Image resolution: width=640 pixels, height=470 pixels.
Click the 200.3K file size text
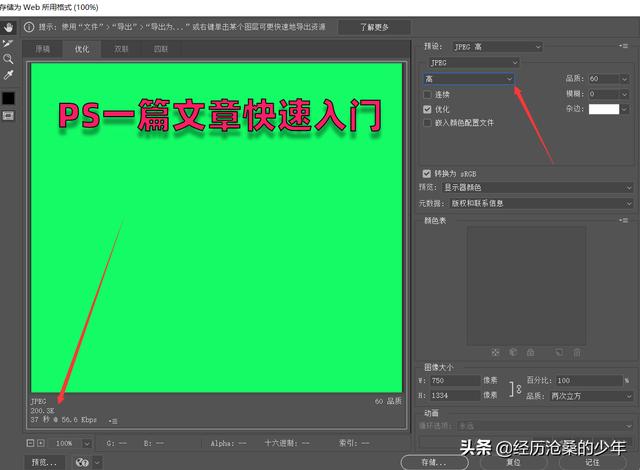point(42,410)
